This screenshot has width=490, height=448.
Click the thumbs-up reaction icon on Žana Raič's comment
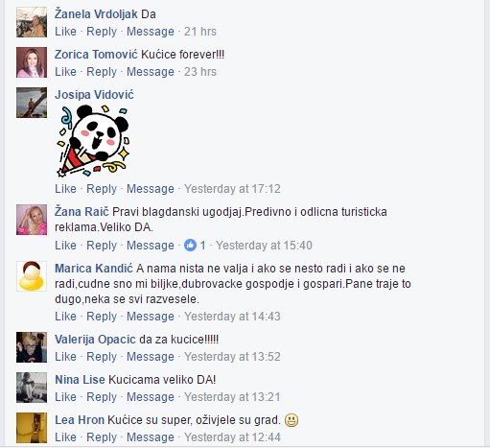[x=190, y=246]
